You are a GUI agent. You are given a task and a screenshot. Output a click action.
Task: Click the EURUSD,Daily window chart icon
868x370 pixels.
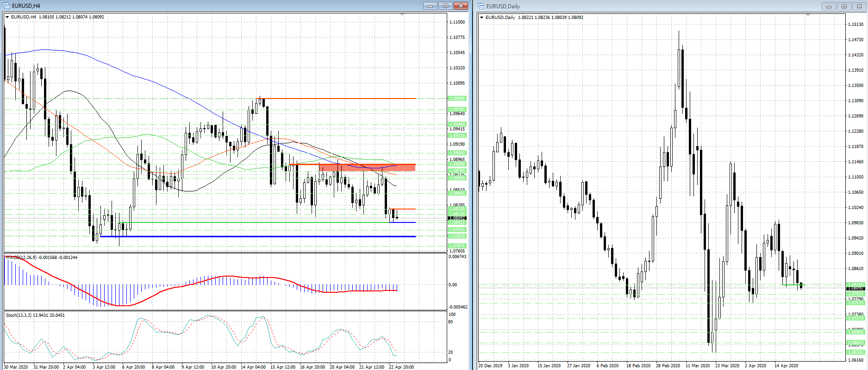tap(481, 6)
